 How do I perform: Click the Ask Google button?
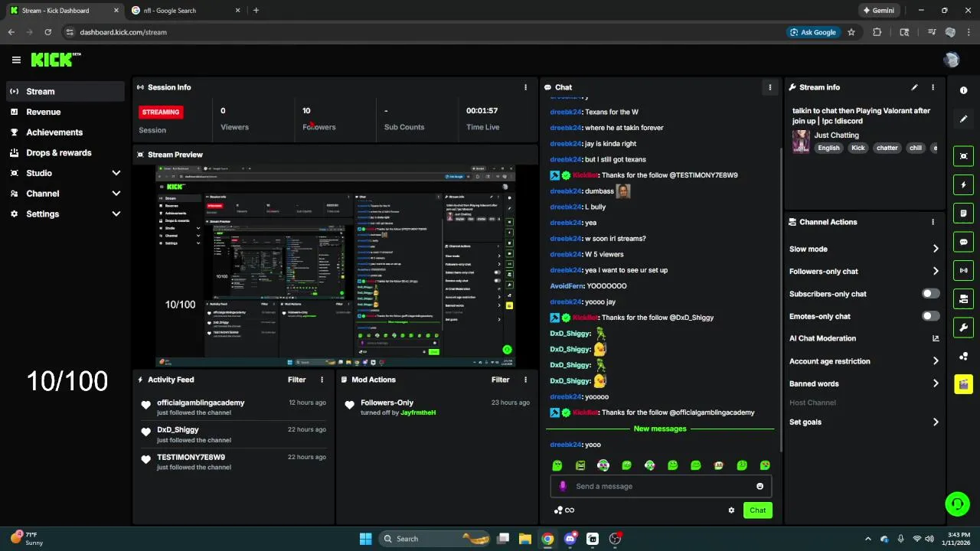(x=813, y=32)
